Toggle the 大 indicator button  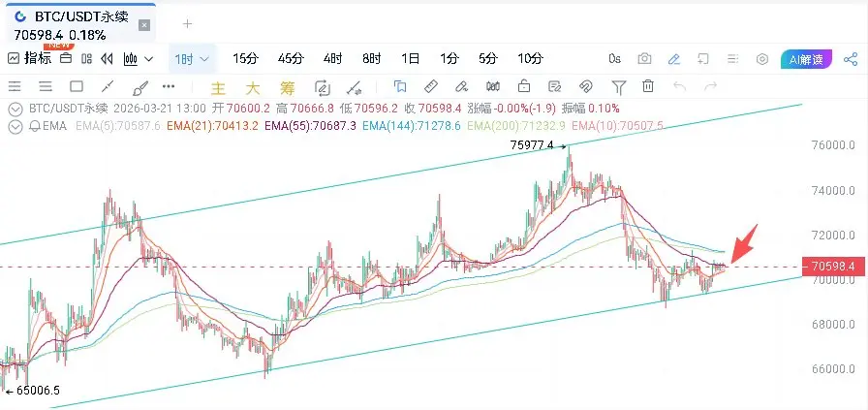253,87
